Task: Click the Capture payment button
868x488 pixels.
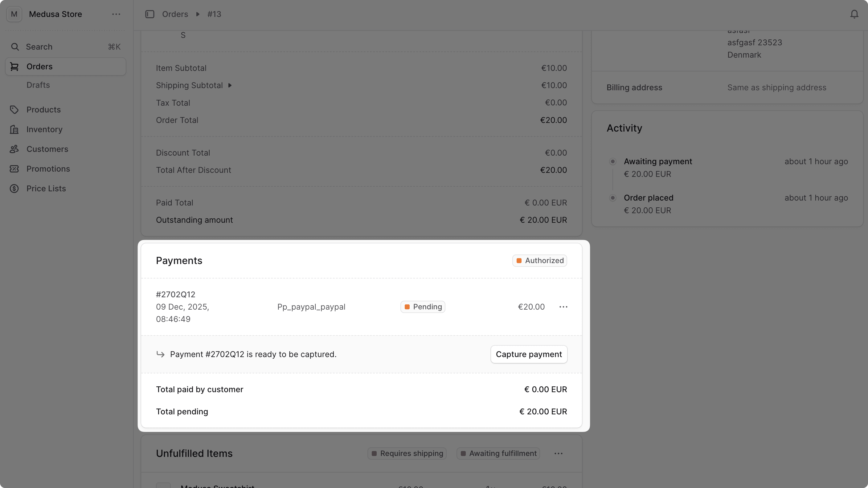Action: tap(529, 354)
